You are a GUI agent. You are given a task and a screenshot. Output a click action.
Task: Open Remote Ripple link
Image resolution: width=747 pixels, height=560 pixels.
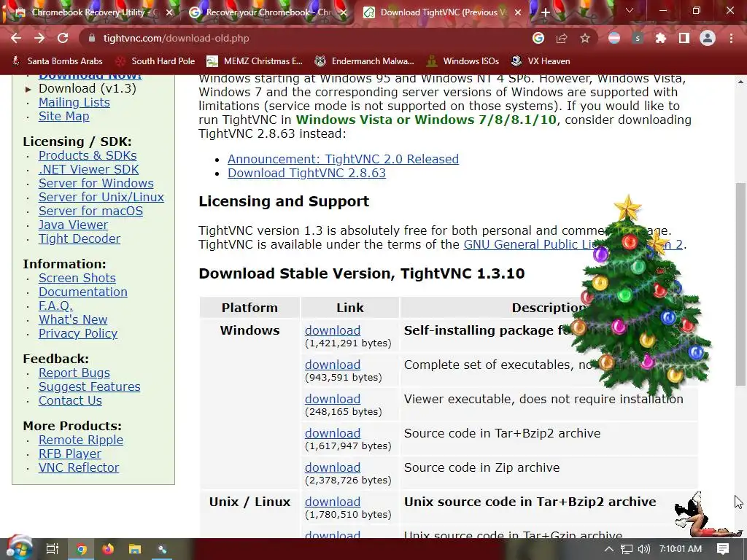click(x=80, y=440)
